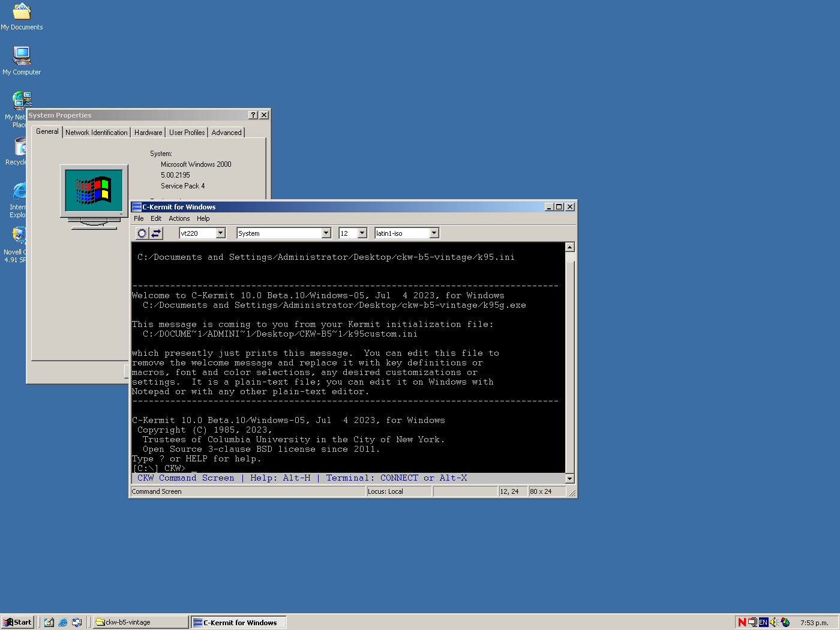
Task: Open the Actions menu in C-Kermit
Action: pos(179,218)
